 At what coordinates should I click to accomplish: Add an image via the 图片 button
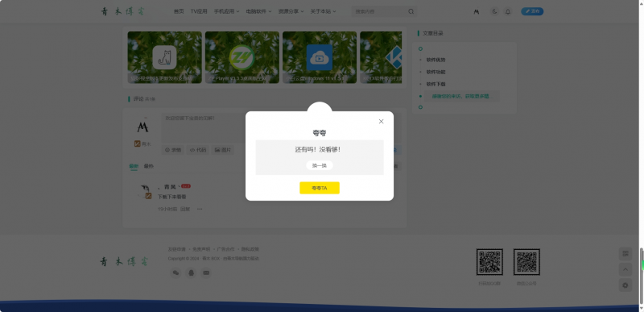click(223, 150)
